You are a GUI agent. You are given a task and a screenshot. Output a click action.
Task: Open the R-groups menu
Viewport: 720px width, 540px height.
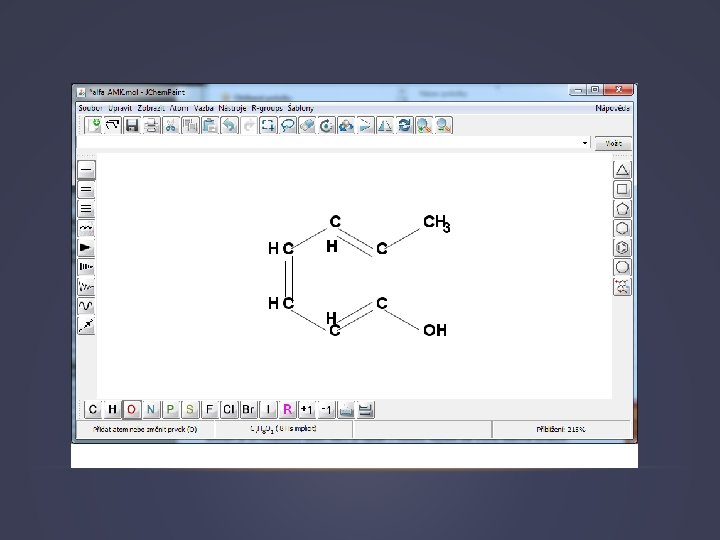point(267,108)
